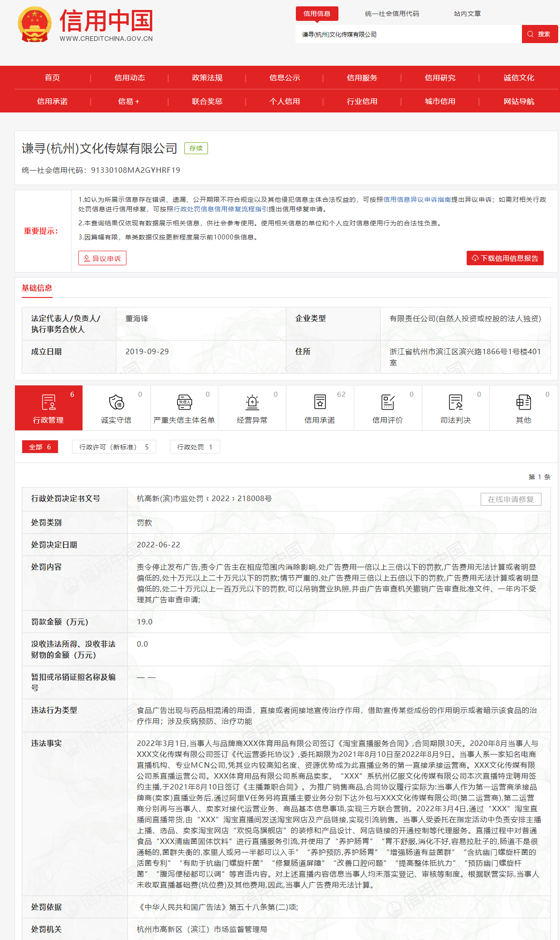Click the company name search input field
560x940 pixels.
coord(408,34)
